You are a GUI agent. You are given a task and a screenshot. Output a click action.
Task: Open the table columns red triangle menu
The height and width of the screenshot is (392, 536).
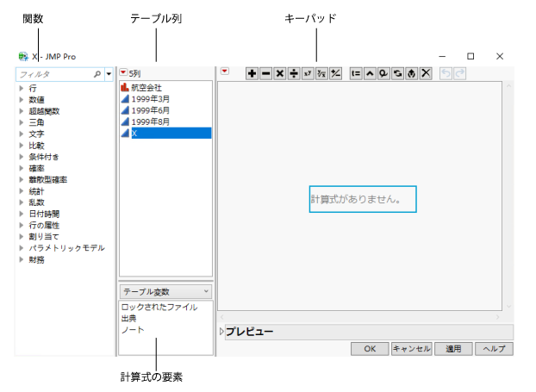(123, 73)
